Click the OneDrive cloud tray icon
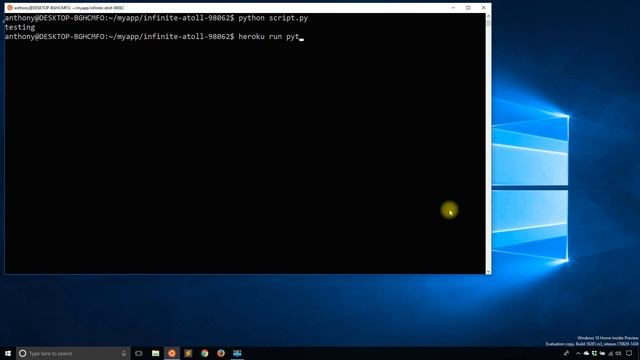This screenshot has height=360, width=640. tap(586, 353)
